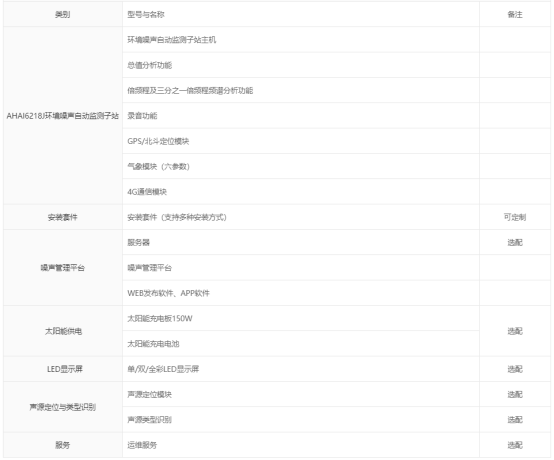Click the 可定制 remark cell
Screen dimensions: 554x460
pos(515,217)
